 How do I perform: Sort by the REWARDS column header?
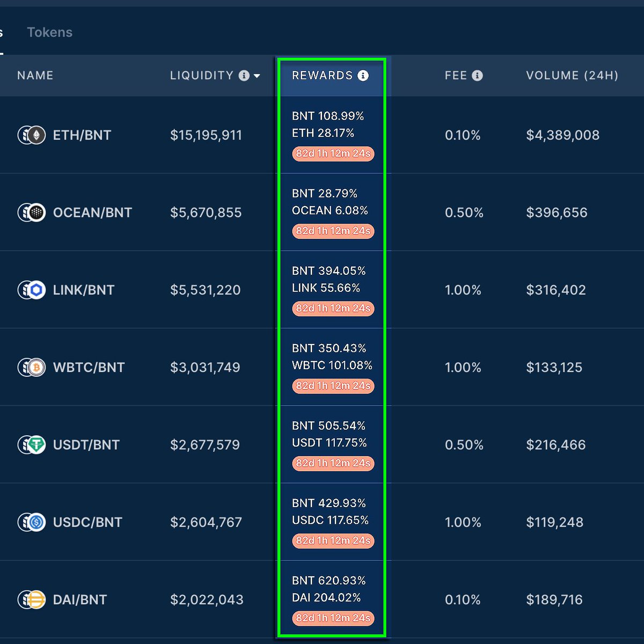[323, 76]
